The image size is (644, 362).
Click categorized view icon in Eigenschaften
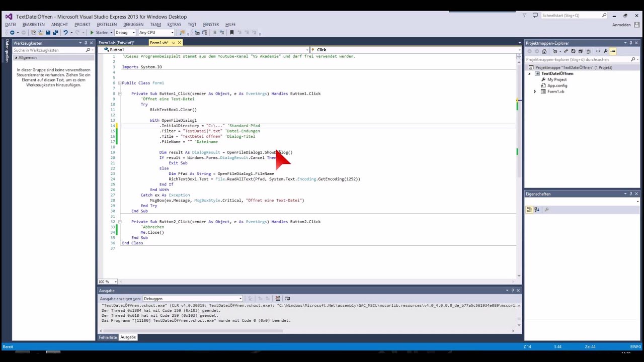(x=529, y=210)
